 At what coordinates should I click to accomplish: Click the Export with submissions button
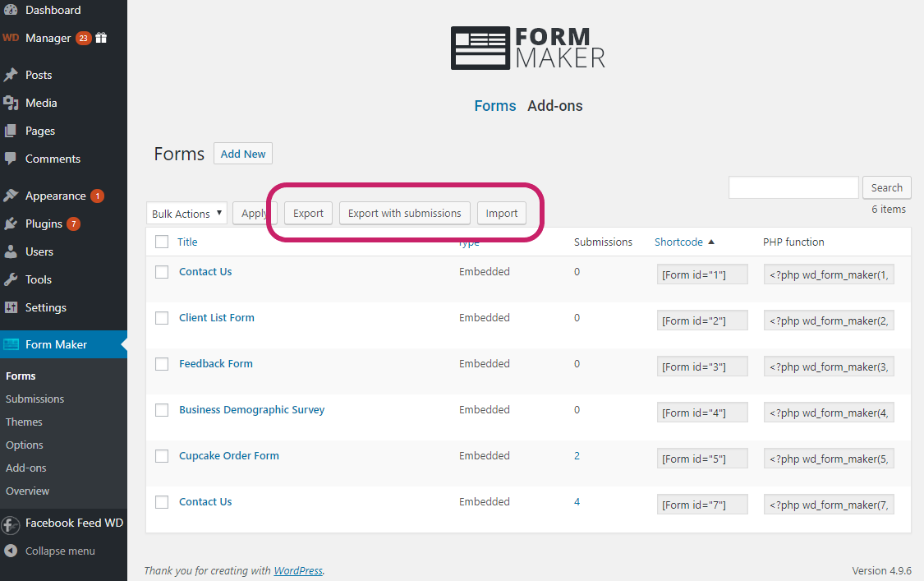coord(404,213)
